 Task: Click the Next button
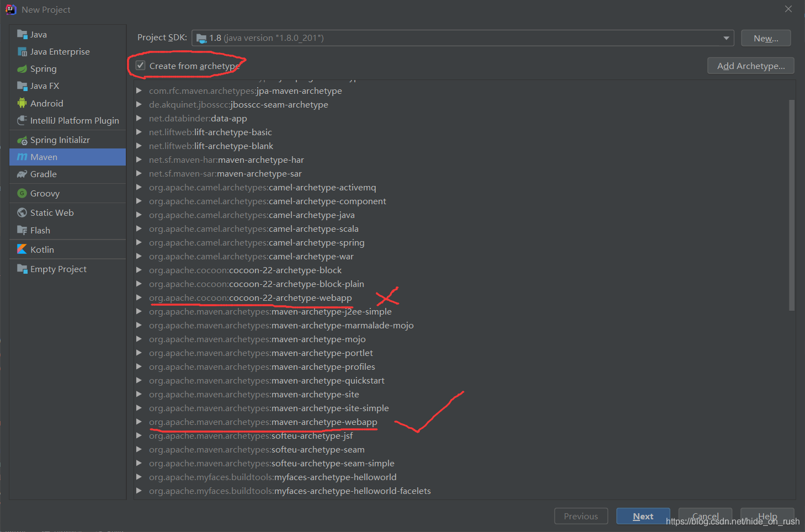(643, 516)
